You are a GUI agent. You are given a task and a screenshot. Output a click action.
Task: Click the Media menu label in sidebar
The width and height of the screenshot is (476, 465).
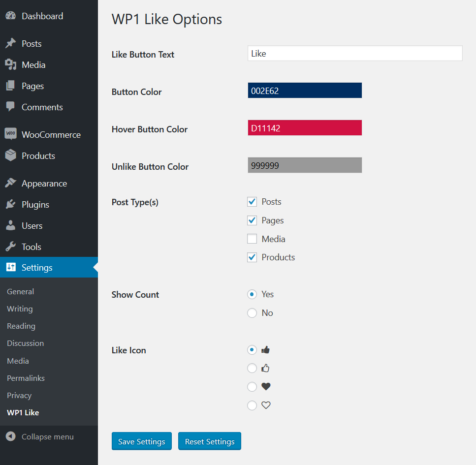point(33,65)
